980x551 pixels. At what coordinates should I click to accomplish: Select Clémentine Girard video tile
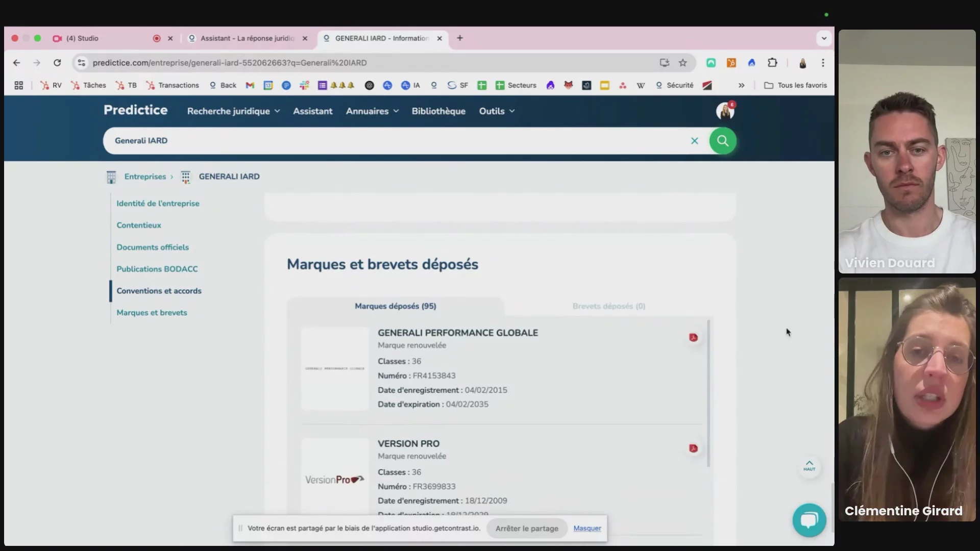point(907,399)
